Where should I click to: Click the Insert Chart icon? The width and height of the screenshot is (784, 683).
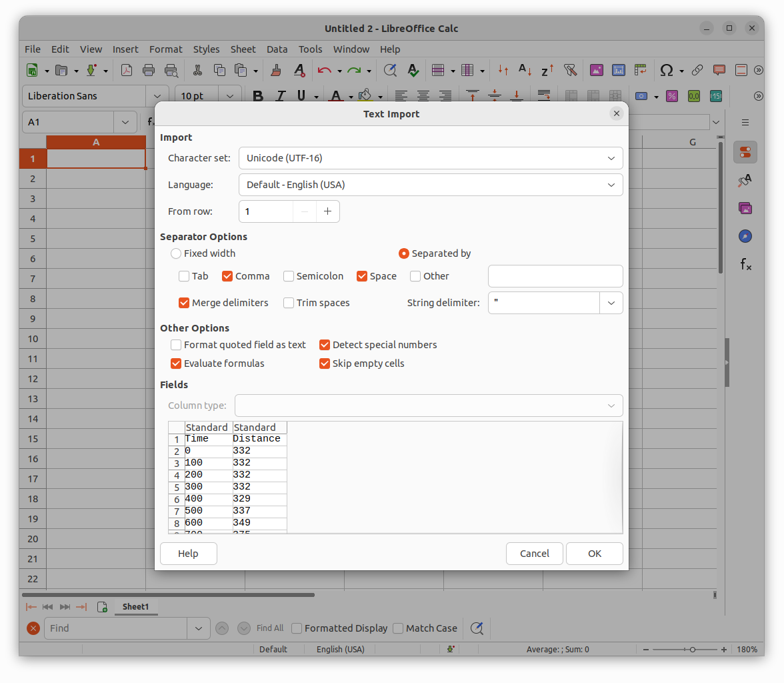tap(619, 71)
